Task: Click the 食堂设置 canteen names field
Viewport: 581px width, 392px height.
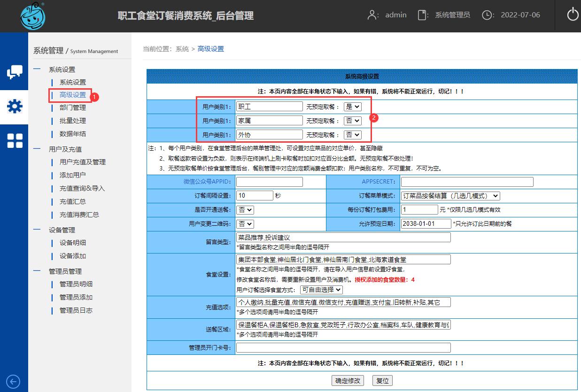Action: click(x=343, y=260)
